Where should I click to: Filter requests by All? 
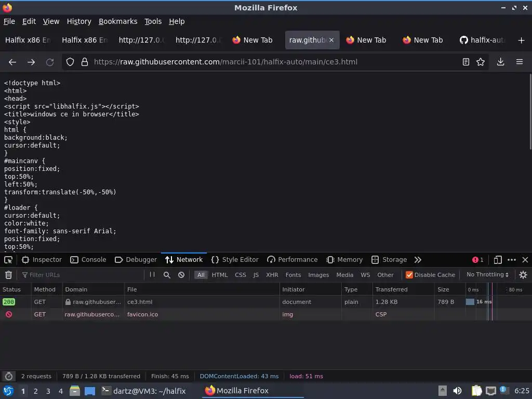201,275
